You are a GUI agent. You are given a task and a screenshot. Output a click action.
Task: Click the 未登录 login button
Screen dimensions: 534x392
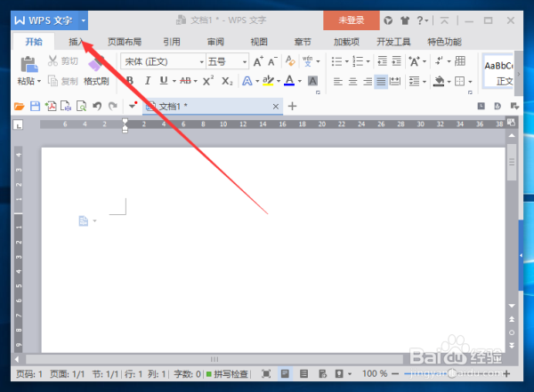(352, 20)
